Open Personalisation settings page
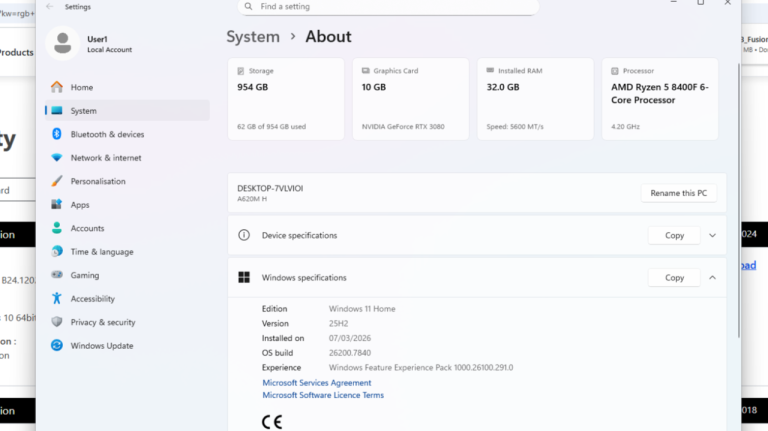 [98, 181]
